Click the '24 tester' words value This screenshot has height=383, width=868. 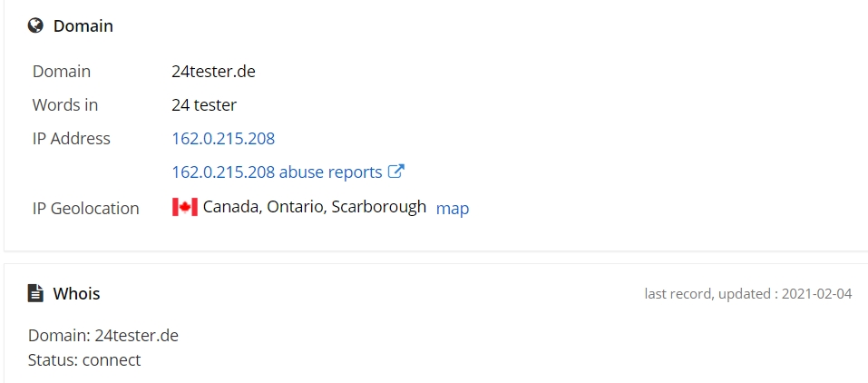[204, 104]
